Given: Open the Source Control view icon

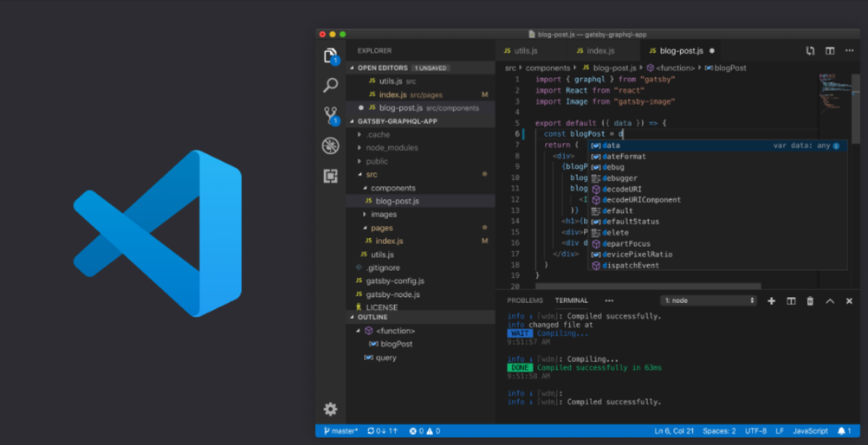Looking at the screenshot, I should point(330,115).
